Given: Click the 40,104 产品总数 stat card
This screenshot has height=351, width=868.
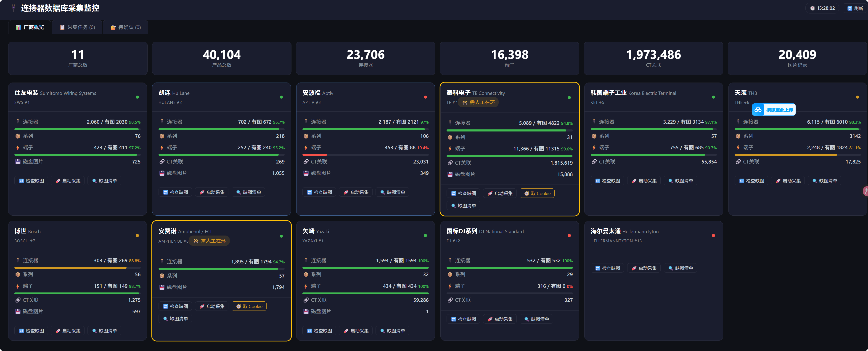Looking at the screenshot, I should (x=221, y=58).
